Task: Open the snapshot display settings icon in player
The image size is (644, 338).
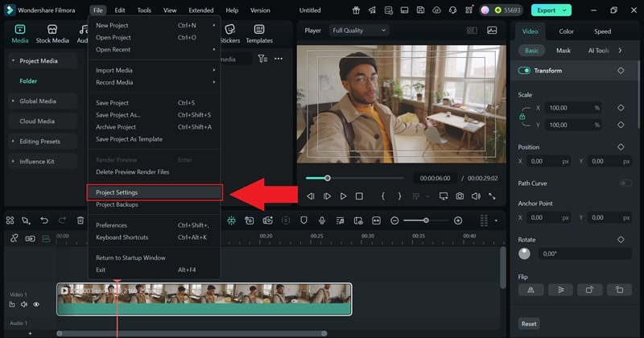Action: point(492,31)
